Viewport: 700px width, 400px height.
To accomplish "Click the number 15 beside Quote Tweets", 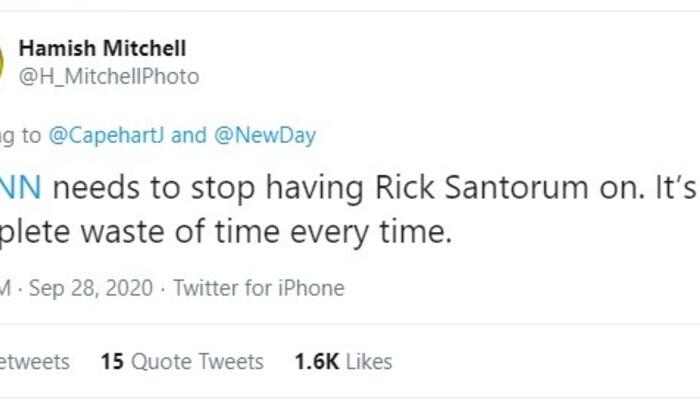I will (x=111, y=361).
